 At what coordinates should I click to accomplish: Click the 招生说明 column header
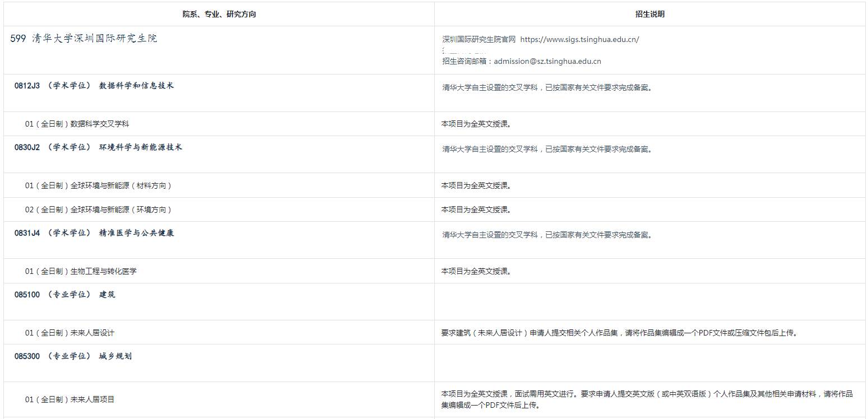[649, 15]
